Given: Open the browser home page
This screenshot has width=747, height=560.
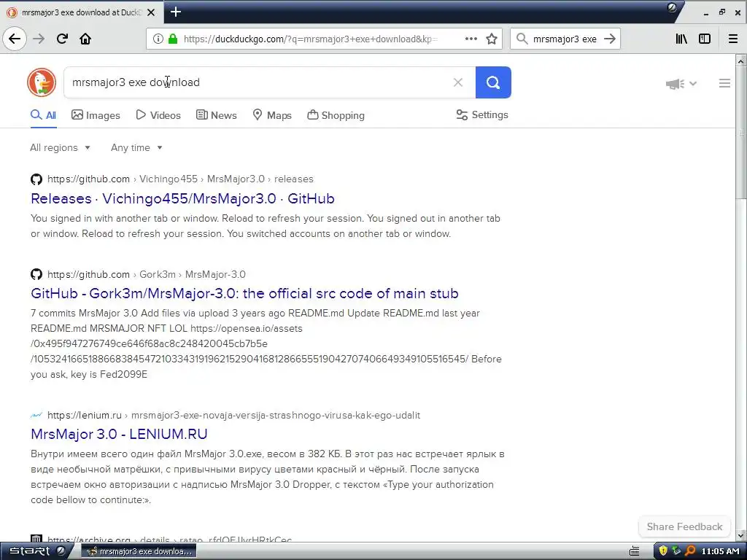Looking at the screenshot, I should click(85, 39).
